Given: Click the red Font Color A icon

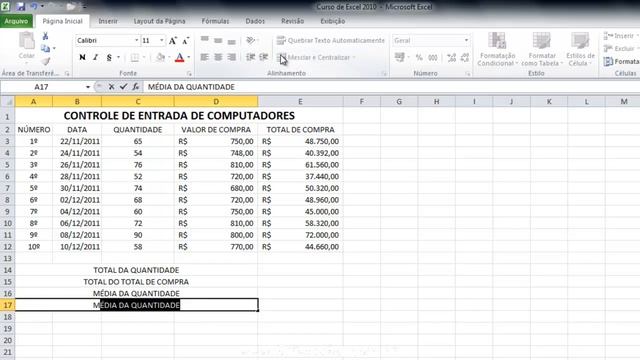Looking at the screenshot, I should pyautogui.click(x=179, y=58).
